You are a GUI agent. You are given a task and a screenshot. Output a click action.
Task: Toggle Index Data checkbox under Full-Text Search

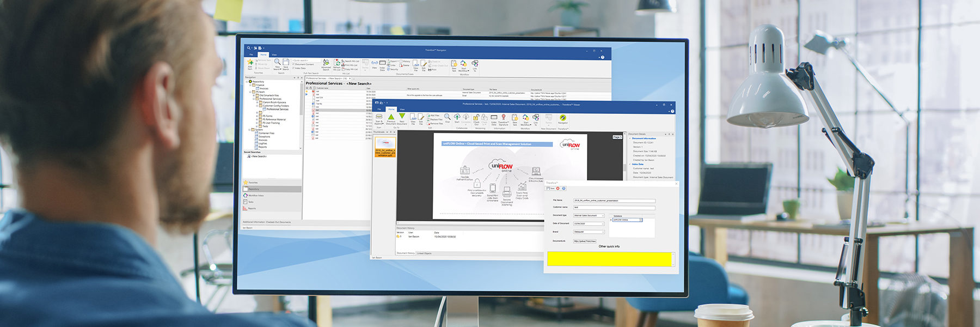coord(293,68)
